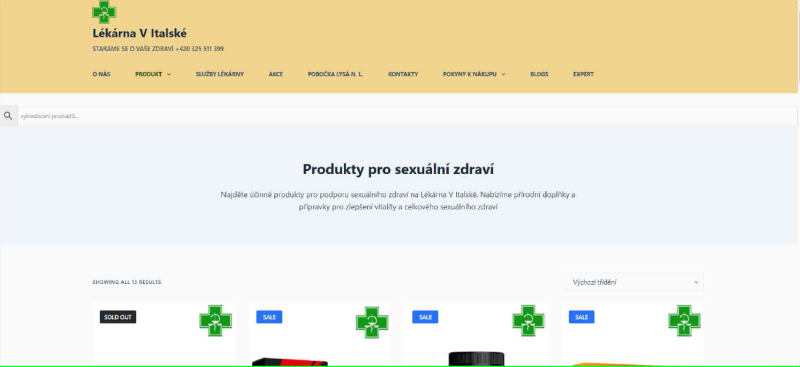Click the EXPERT menu link
This screenshot has height=367, width=800.
click(583, 74)
